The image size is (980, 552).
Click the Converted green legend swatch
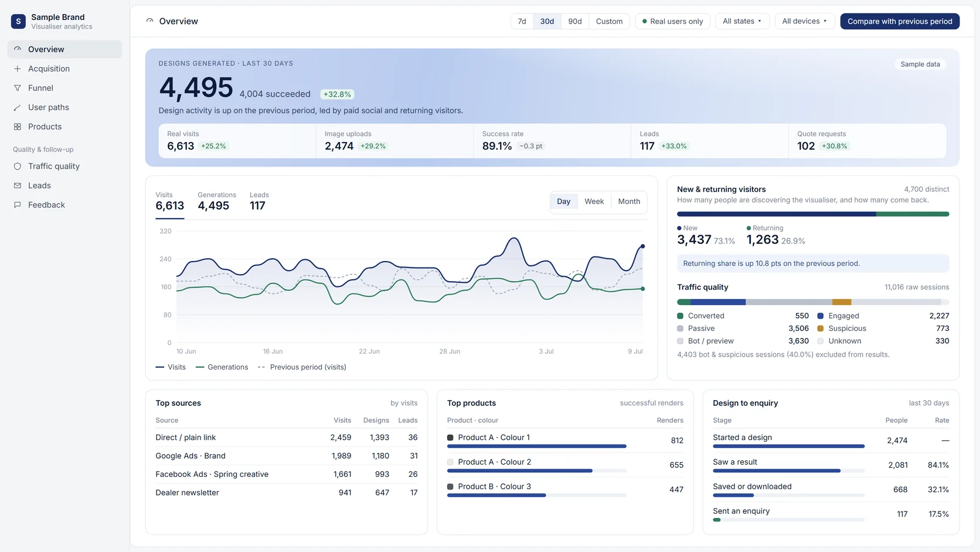click(x=680, y=316)
